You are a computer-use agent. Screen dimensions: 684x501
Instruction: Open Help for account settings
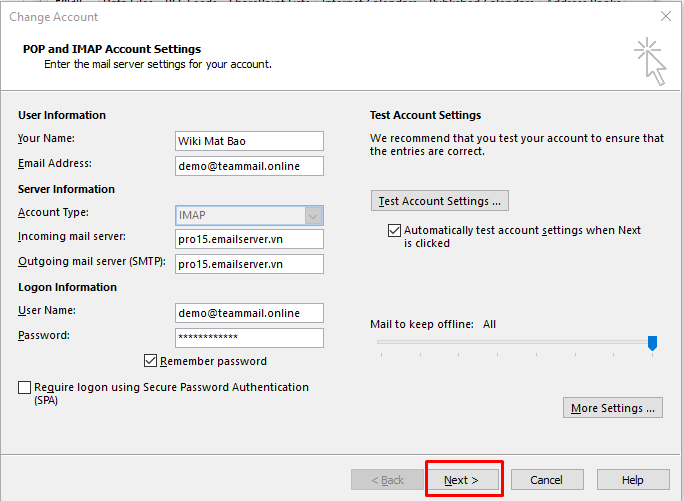click(x=632, y=480)
